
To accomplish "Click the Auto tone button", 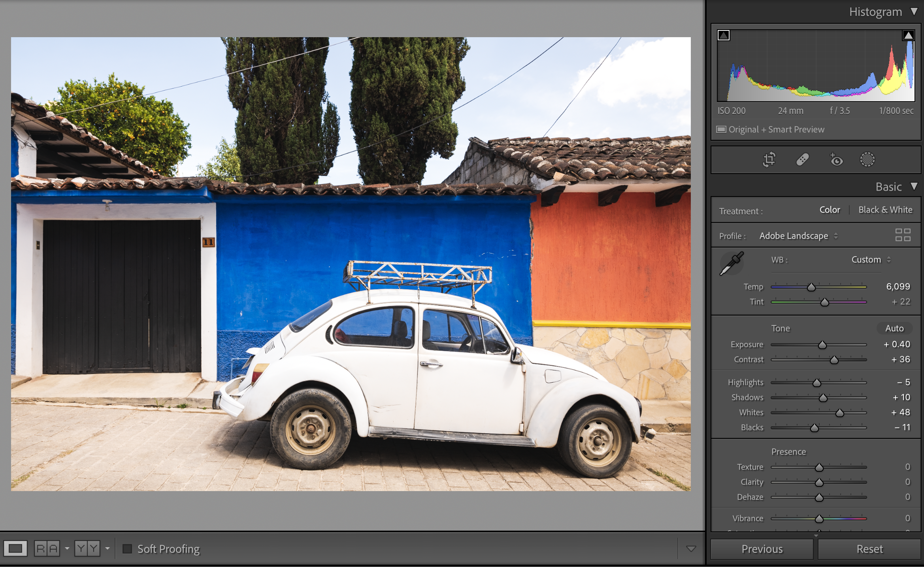I will tap(894, 328).
